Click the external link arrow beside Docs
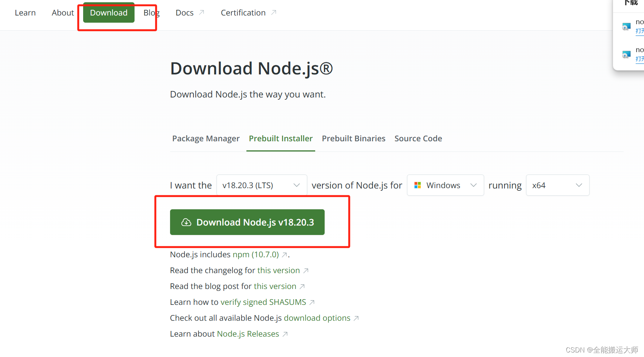The height and width of the screenshot is (357, 644). [201, 12]
